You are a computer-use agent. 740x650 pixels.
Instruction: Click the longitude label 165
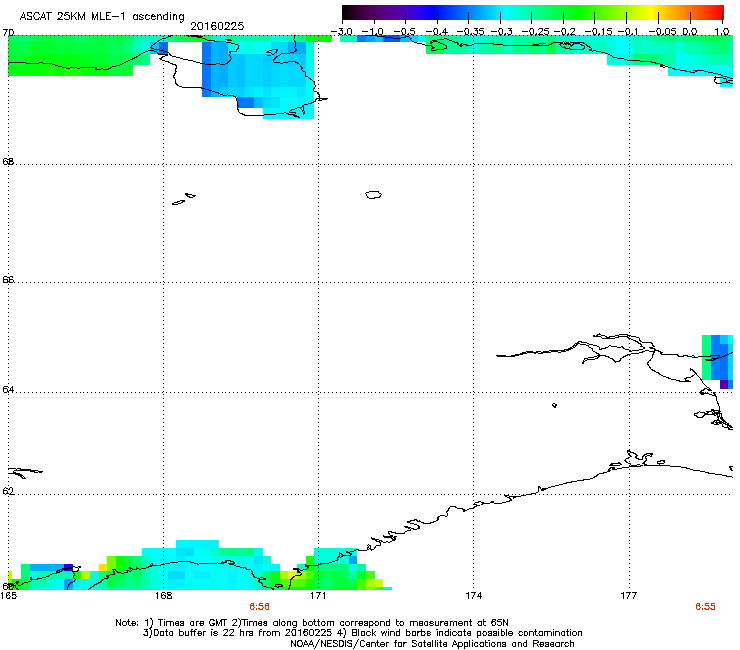[x=9, y=596]
